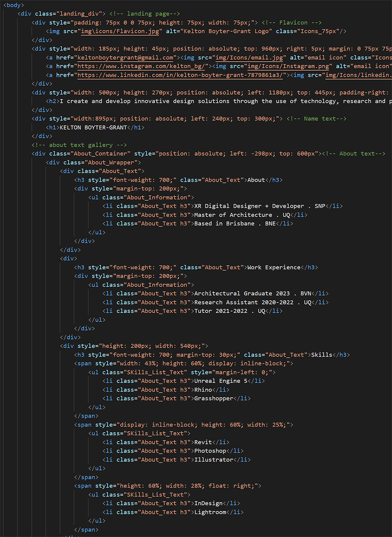Click the opening body tag
Screen dimensions: 392x537
(x=13, y=5)
